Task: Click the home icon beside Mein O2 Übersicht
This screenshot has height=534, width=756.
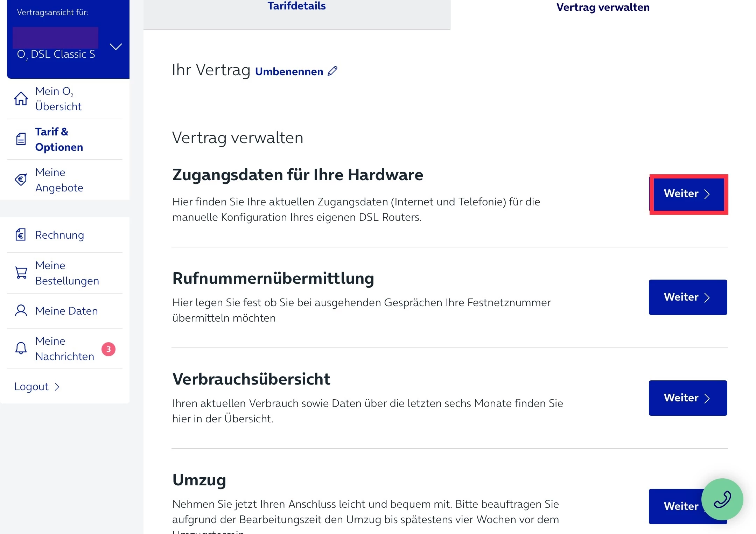Action: click(21, 99)
